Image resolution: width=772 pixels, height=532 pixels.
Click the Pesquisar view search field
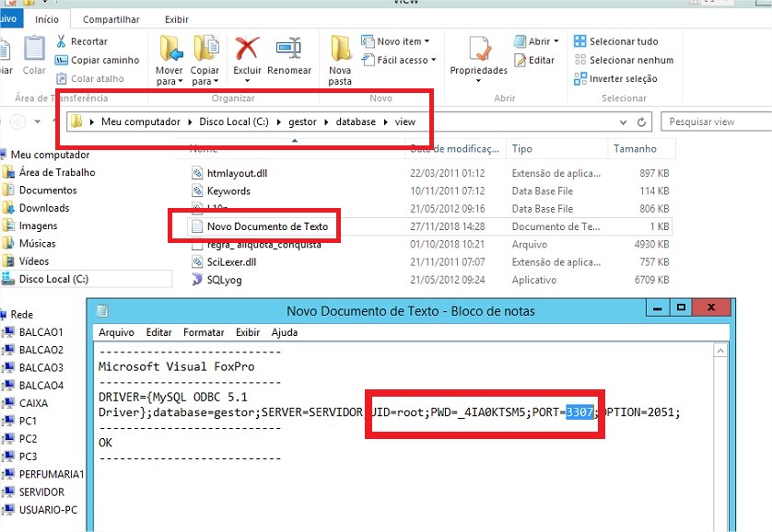[x=709, y=121]
